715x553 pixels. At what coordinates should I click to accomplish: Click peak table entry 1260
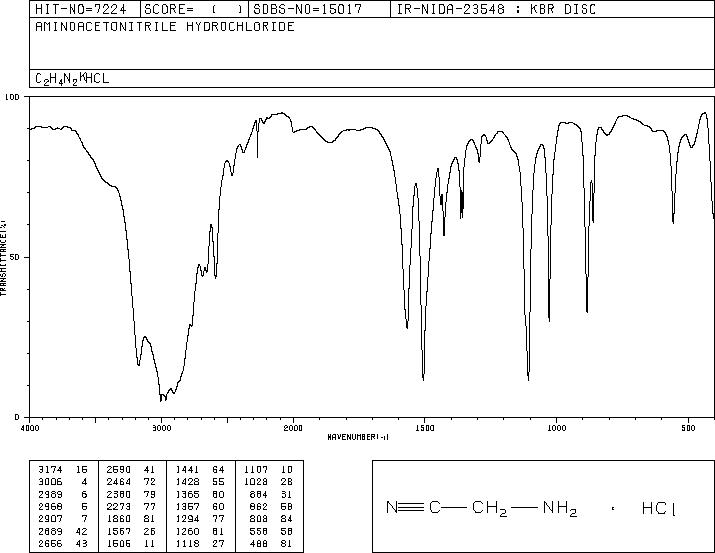pos(187,532)
